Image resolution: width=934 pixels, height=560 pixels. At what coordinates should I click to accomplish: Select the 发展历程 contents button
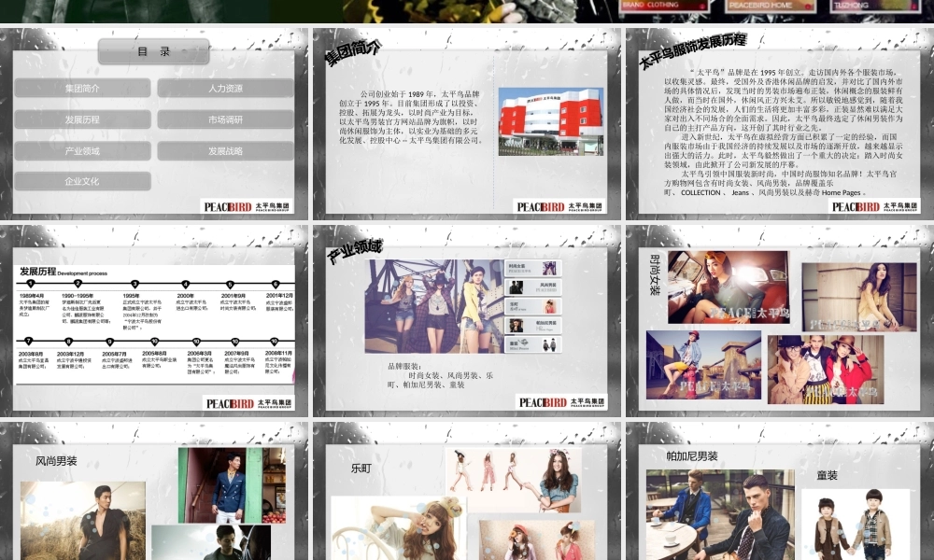[82, 119]
